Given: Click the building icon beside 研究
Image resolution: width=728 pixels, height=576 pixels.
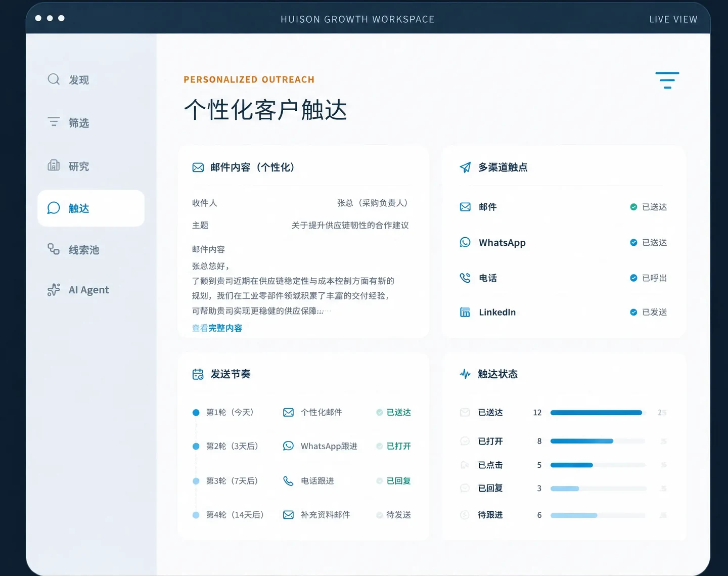Looking at the screenshot, I should (54, 165).
